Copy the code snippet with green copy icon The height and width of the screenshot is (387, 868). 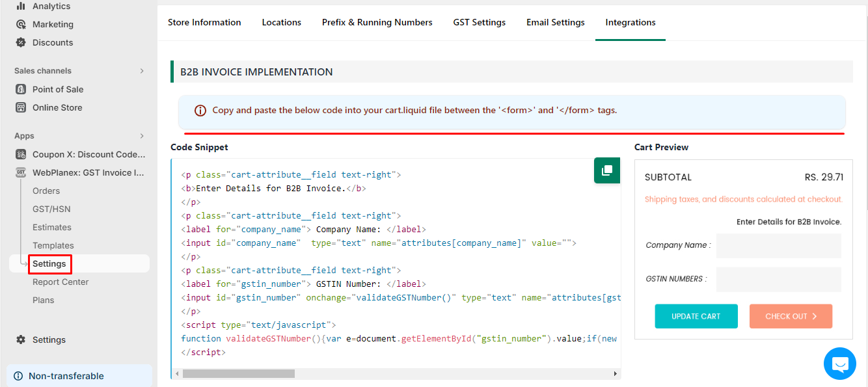[607, 170]
